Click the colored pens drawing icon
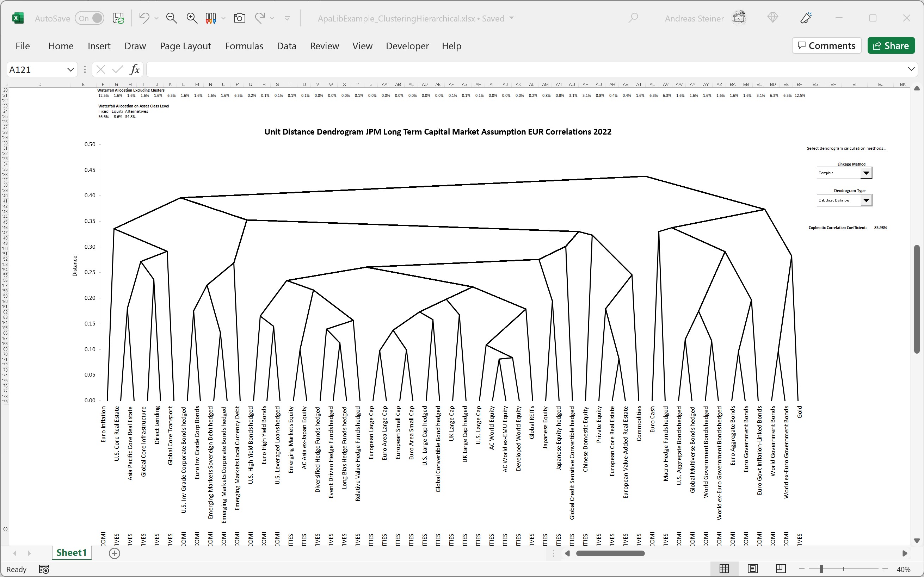 pos(211,18)
